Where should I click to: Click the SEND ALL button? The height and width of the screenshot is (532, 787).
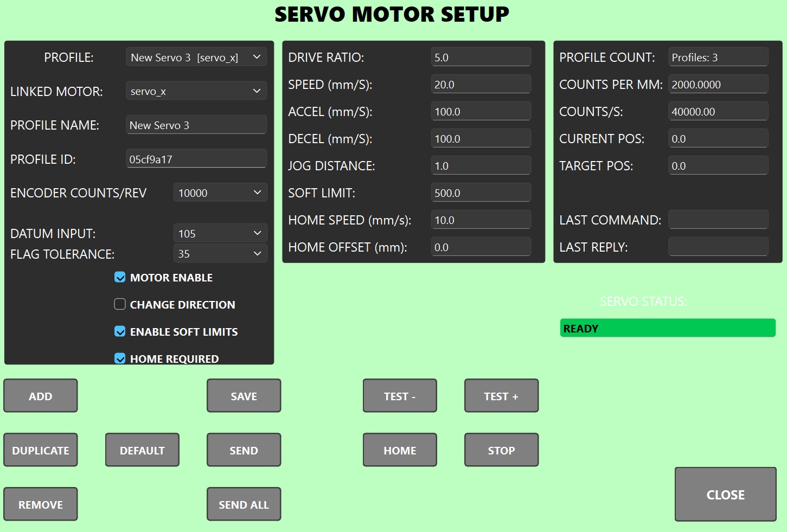pos(244,504)
